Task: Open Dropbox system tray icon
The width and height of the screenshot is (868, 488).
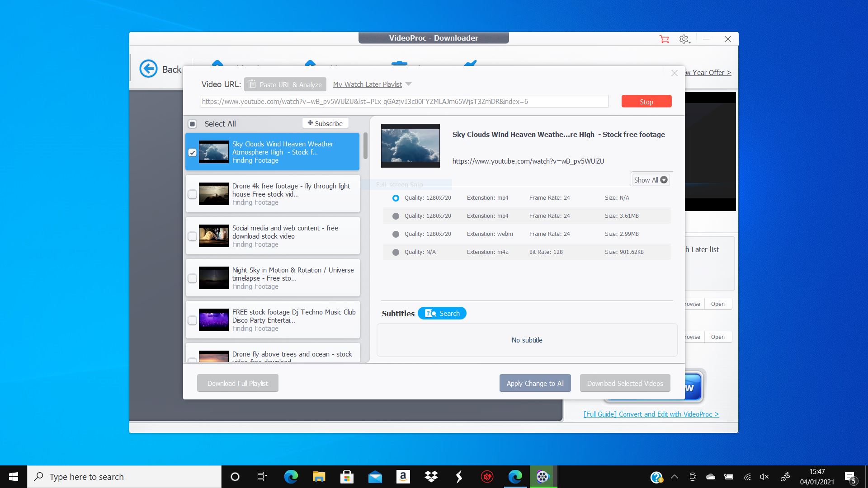Action: click(x=430, y=476)
